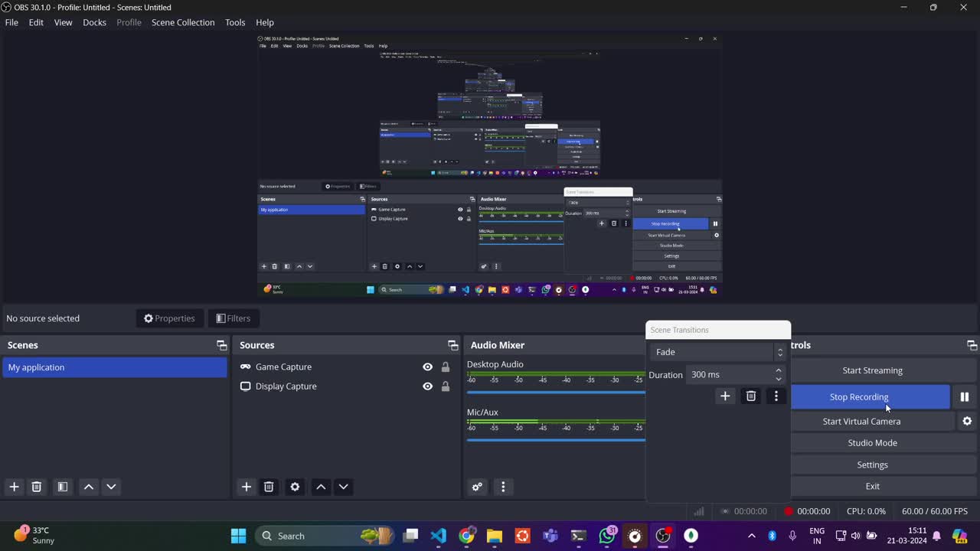Select the Game Capture source row
This screenshot has height=551, width=980.
pos(348,367)
